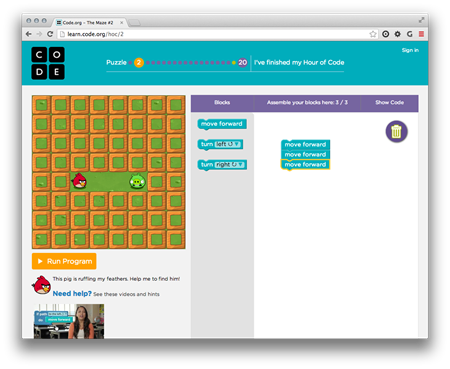
Task: Click Assemble your blocks here header
Action: 307,102
